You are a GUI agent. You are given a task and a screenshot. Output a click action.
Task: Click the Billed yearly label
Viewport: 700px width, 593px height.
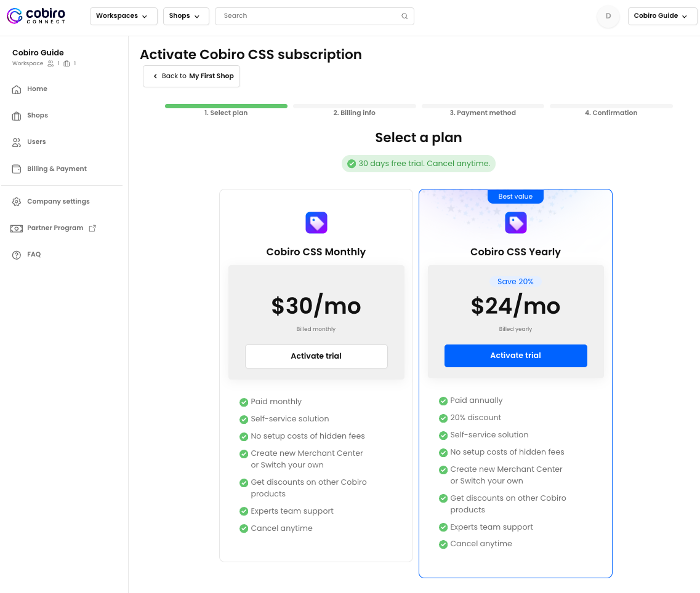(516, 329)
